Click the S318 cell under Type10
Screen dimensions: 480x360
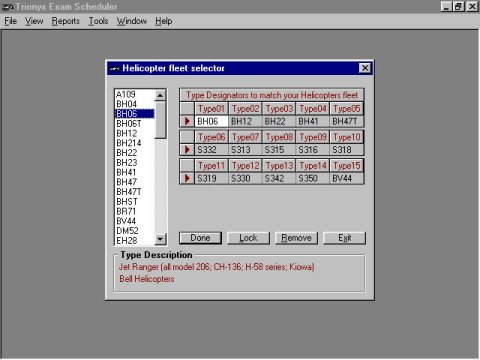(347, 150)
